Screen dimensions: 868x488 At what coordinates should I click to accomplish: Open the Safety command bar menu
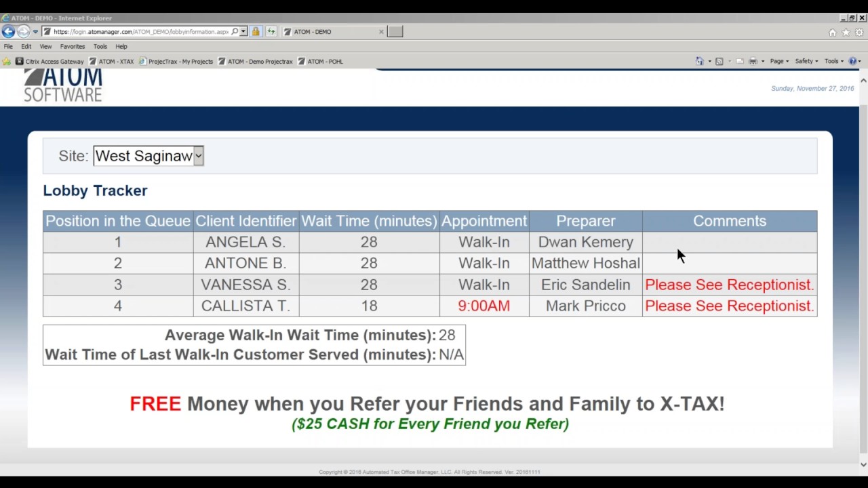click(x=806, y=62)
